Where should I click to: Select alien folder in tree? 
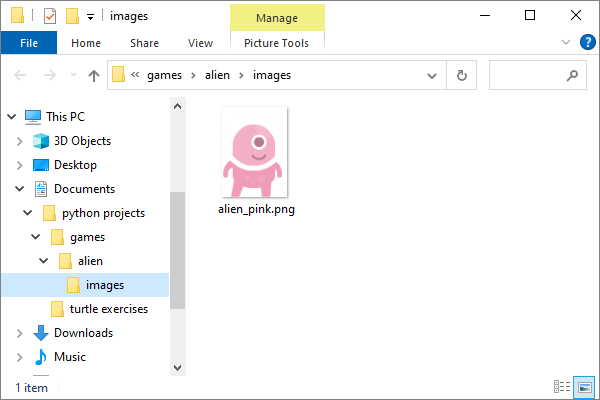pos(90,261)
